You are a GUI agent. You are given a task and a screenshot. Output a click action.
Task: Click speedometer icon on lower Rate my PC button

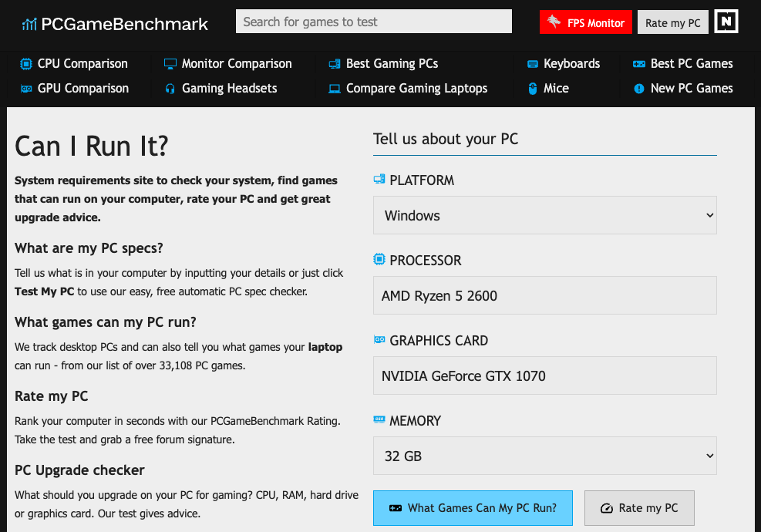pos(607,508)
